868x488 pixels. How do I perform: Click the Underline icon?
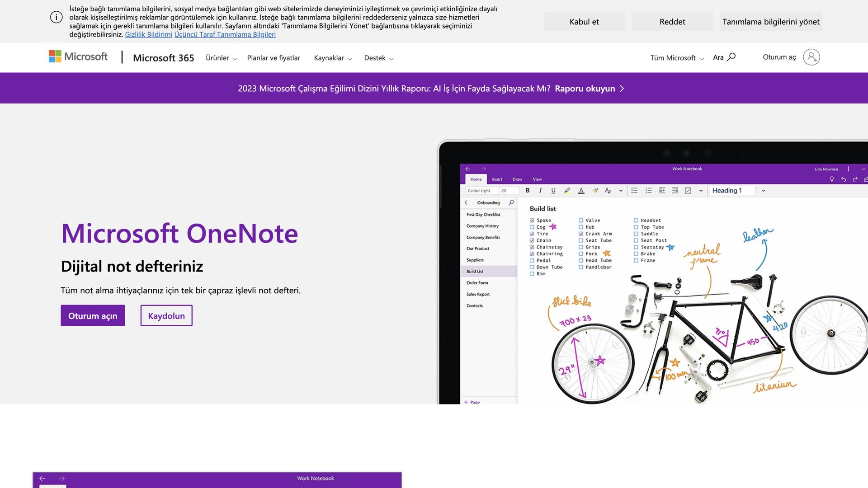pyautogui.click(x=553, y=191)
